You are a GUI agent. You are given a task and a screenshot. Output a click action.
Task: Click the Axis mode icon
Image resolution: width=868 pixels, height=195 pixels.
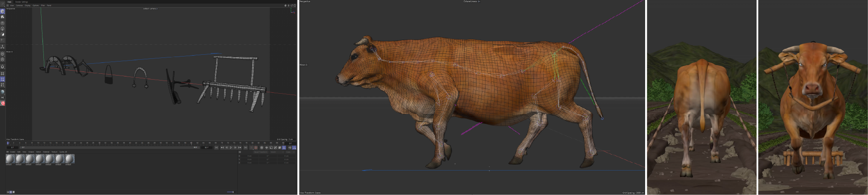pyautogui.click(x=3, y=47)
